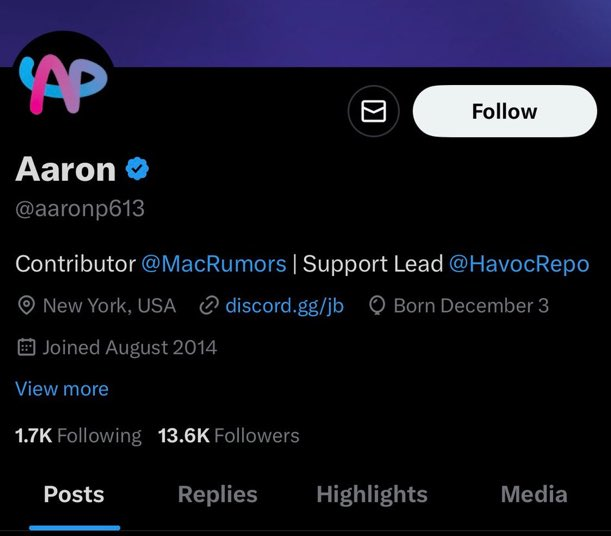Click the @aaronp613 handle text

[x=80, y=208]
